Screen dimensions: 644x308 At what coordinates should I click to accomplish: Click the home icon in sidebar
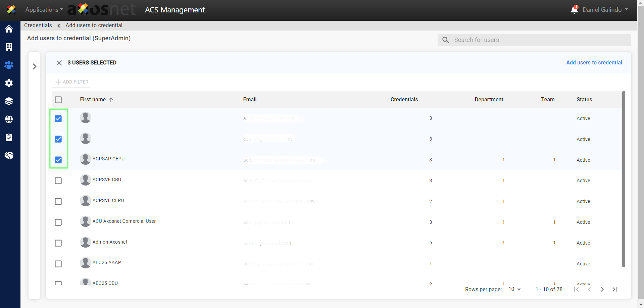[9, 29]
